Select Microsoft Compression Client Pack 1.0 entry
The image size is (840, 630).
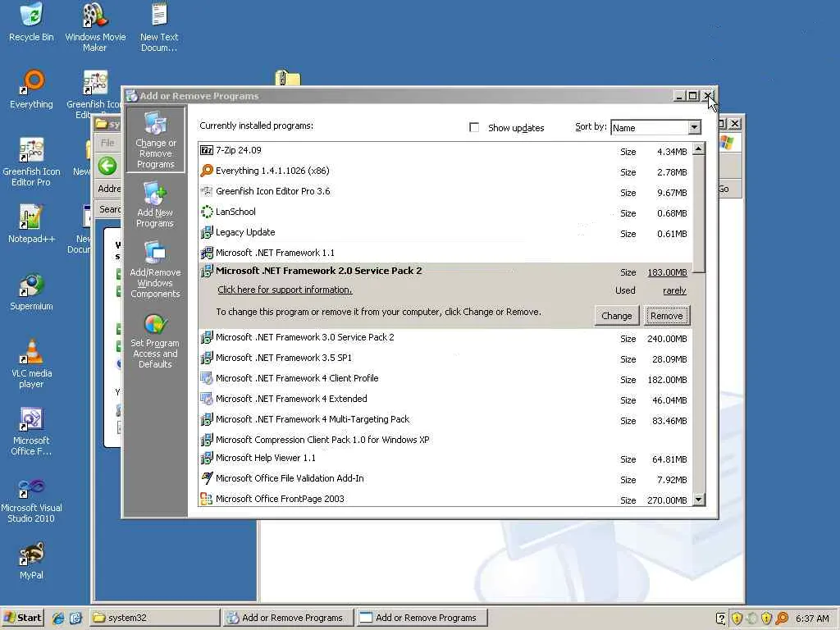[x=445, y=440]
